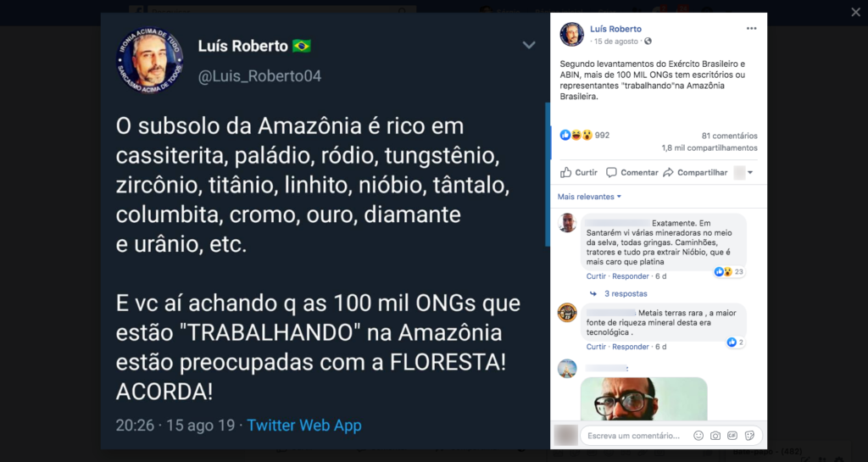
Task: Like the post with the Curtir button
Action: (x=579, y=172)
